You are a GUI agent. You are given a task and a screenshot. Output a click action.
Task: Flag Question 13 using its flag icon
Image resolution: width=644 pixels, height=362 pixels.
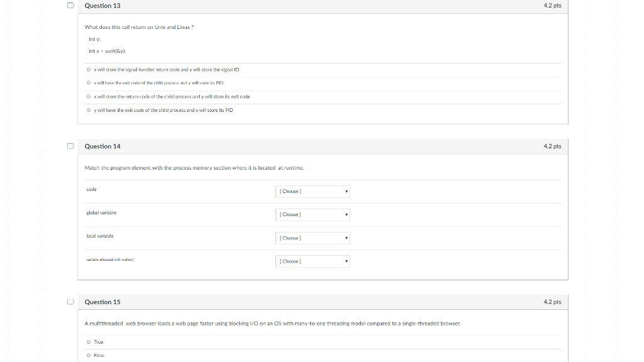(71, 6)
